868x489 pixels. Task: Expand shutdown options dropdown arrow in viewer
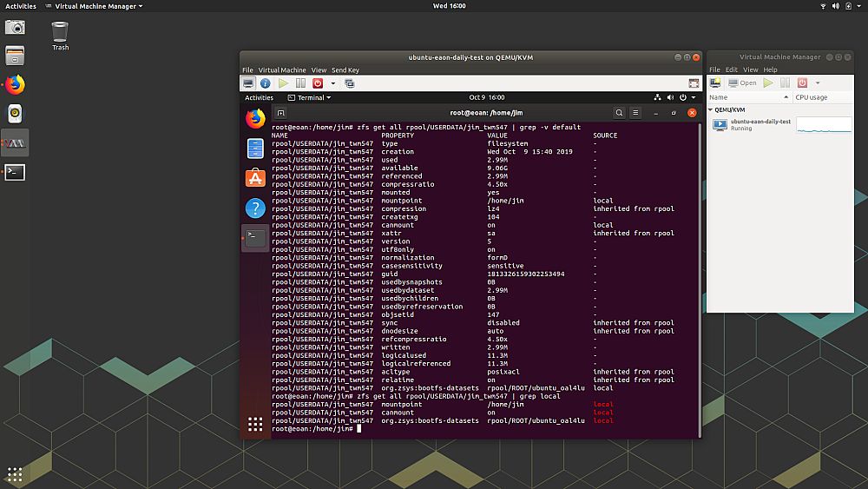(332, 83)
